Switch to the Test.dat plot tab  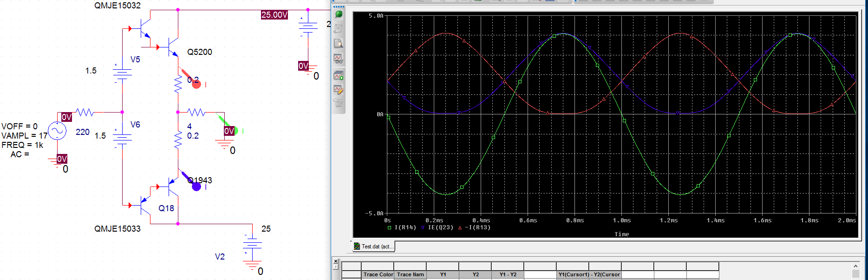pyautogui.click(x=373, y=247)
